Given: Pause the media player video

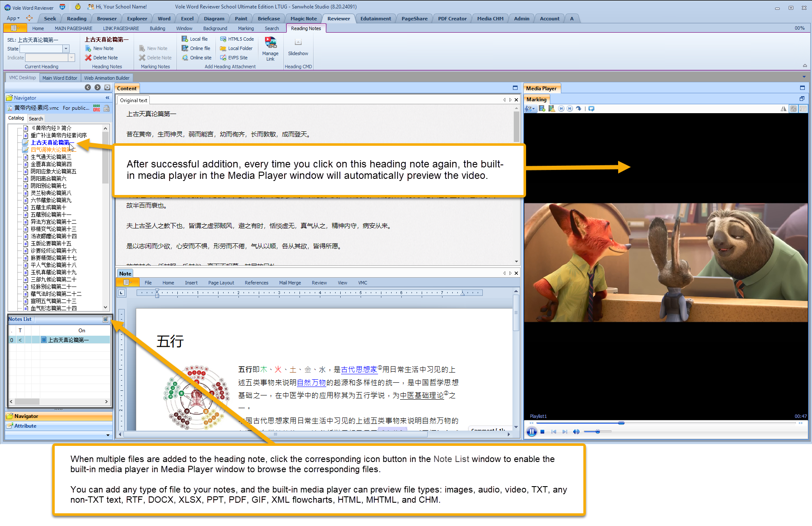Looking at the screenshot, I should coord(531,432).
